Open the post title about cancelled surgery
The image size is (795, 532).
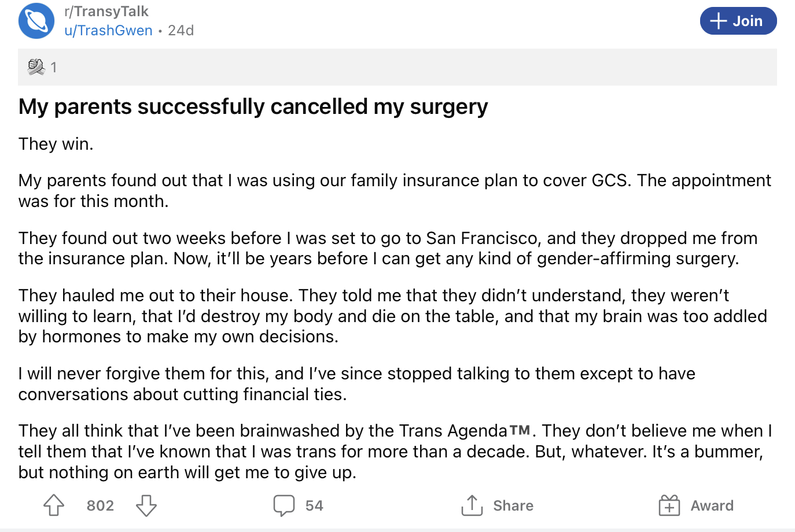click(253, 106)
